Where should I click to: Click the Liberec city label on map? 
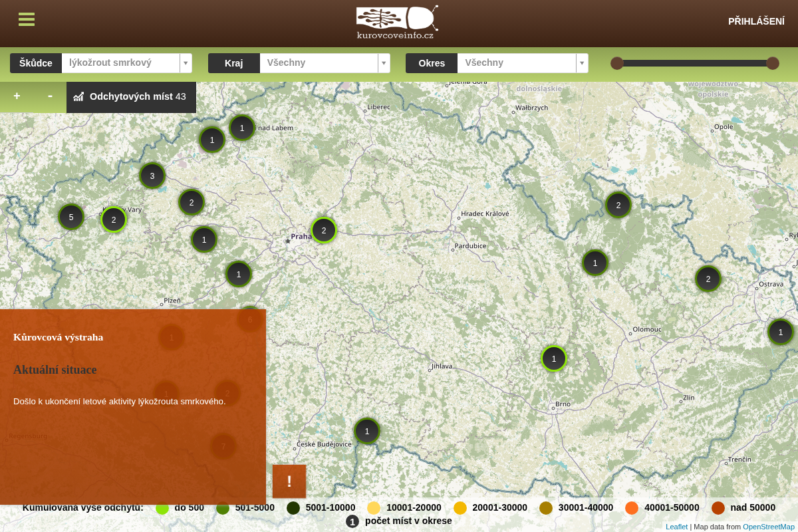click(x=378, y=106)
